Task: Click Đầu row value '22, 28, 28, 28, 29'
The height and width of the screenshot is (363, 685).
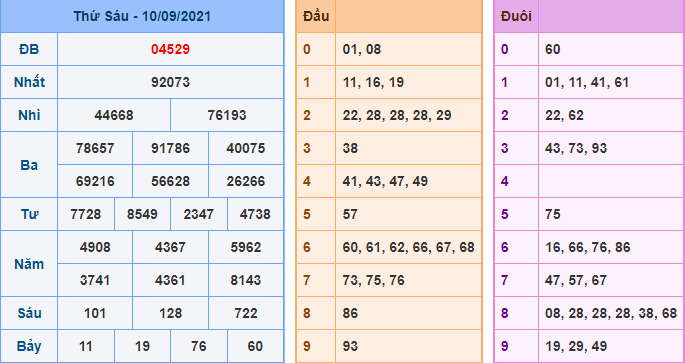Action: (x=397, y=115)
